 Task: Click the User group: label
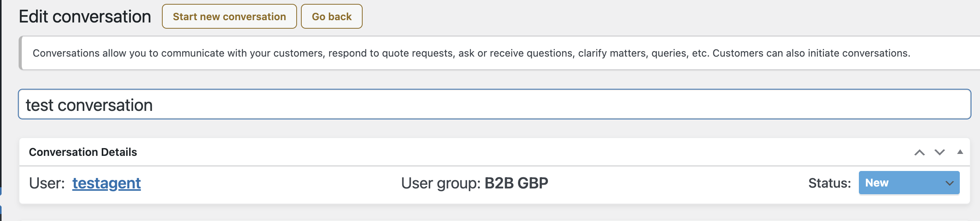(x=441, y=183)
